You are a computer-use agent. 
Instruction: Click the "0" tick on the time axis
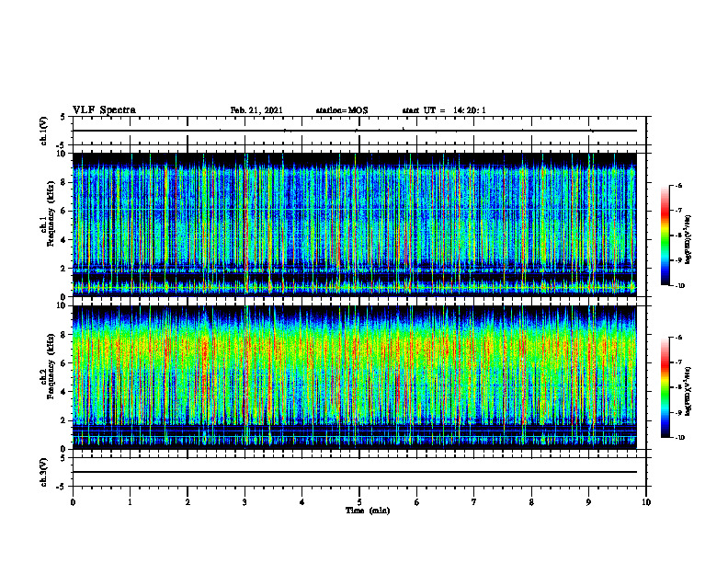[73, 502]
